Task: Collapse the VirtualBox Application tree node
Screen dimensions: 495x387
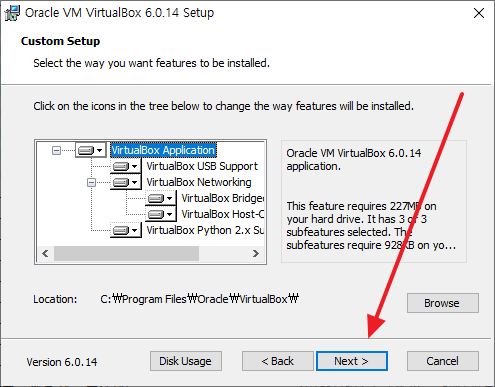Action: pyautogui.click(x=56, y=150)
